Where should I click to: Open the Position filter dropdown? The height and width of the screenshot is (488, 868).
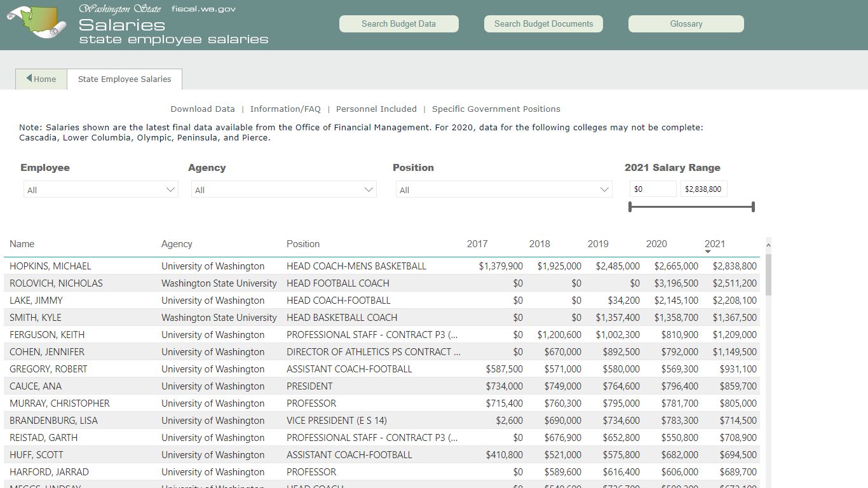click(x=504, y=189)
